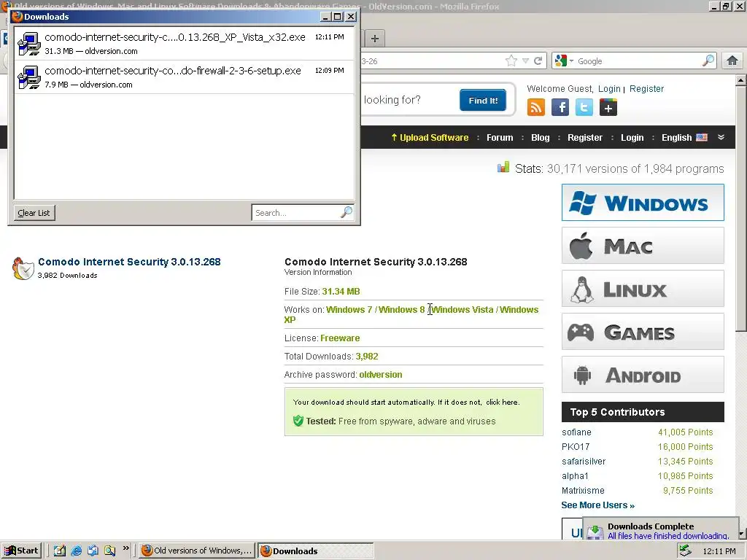Screen dimensions: 747x560
Task: Reload the page using the refresh icon
Action: pyautogui.click(x=538, y=61)
